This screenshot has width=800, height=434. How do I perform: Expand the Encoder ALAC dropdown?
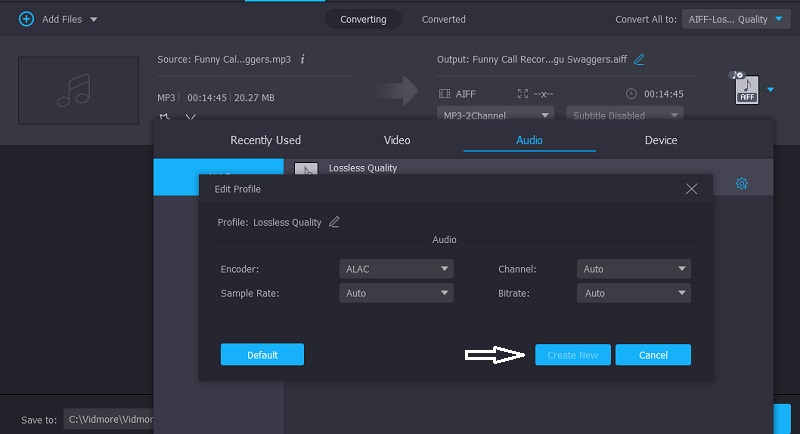click(x=396, y=269)
